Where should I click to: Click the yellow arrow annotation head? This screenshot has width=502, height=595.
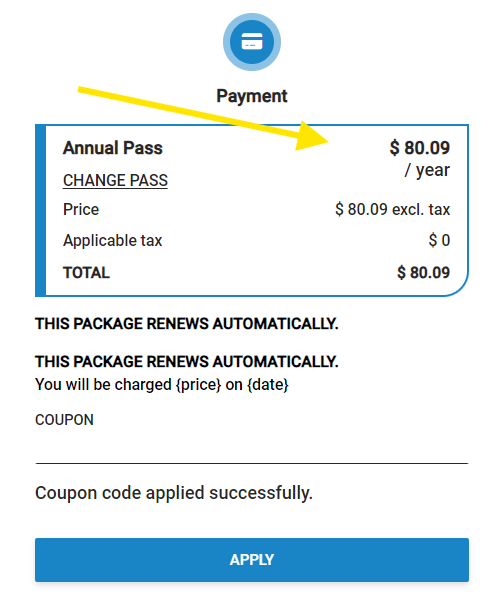309,137
